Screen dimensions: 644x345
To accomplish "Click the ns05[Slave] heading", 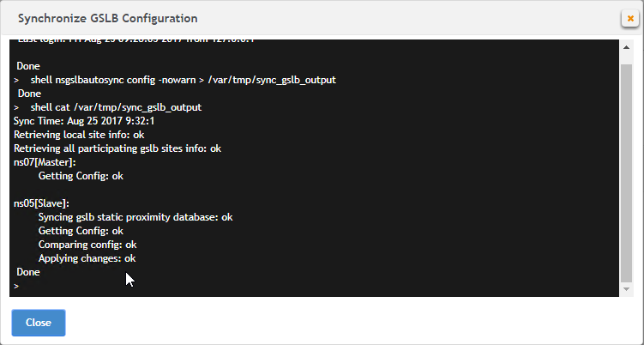I will tap(41, 203).
